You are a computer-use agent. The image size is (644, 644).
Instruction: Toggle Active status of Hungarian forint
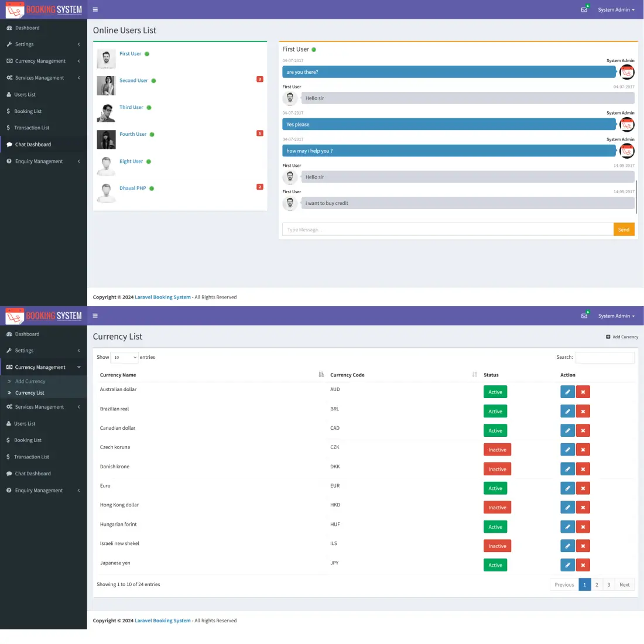(495, 526)
